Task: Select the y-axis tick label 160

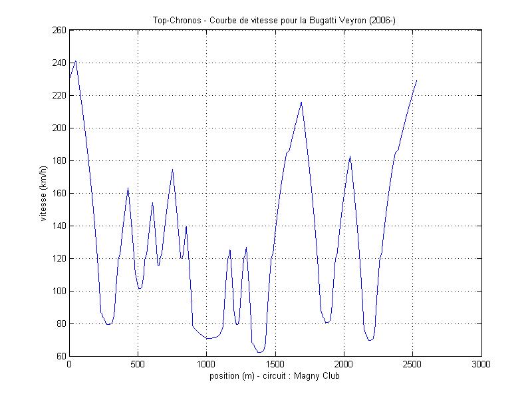Action: [59, 193]
